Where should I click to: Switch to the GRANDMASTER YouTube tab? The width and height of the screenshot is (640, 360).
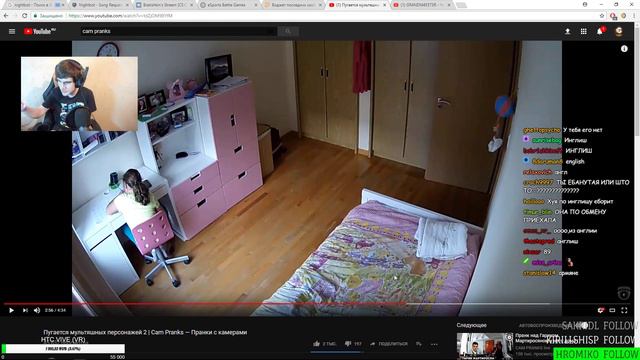pos(421,5)
